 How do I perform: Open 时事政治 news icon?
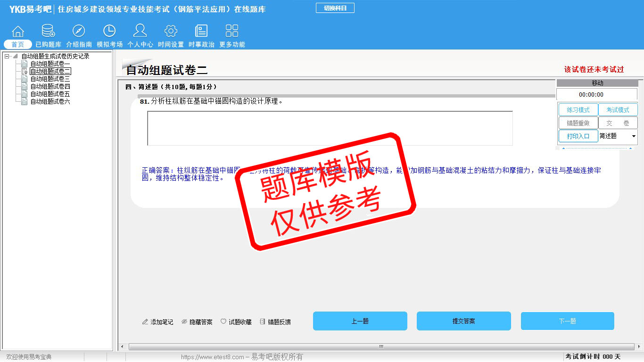pos(201,32)
